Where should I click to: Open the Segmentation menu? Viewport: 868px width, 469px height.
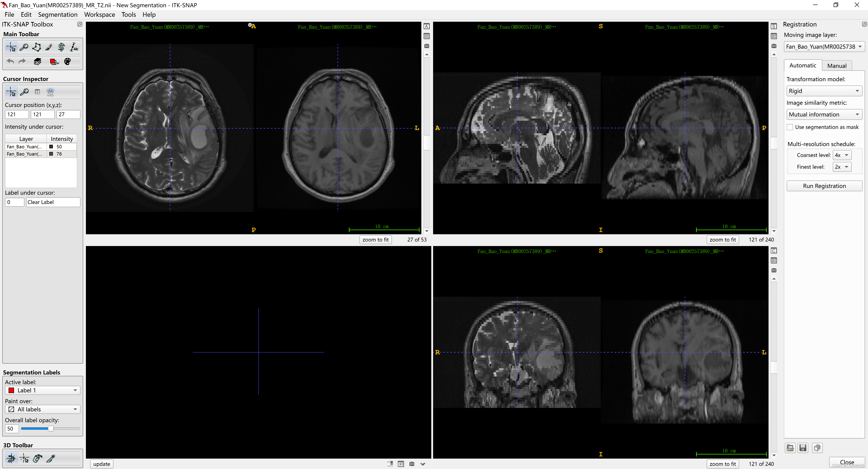(58, 14)
